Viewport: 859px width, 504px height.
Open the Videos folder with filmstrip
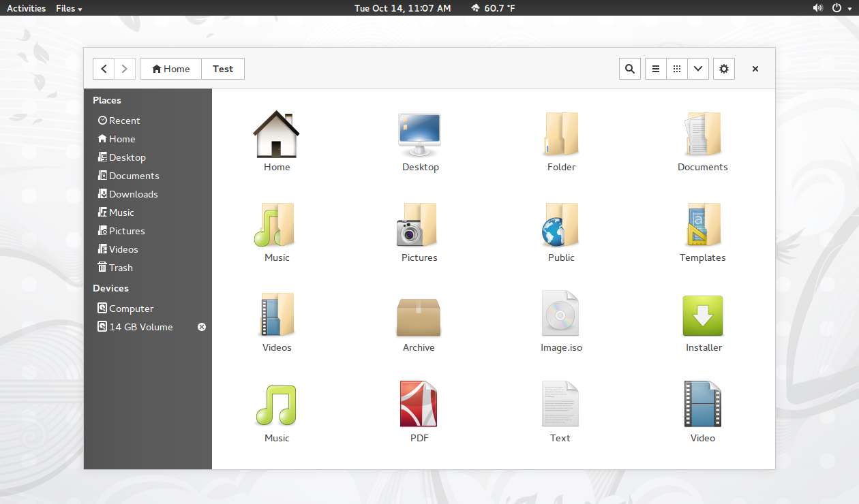[x=277, y=315]
